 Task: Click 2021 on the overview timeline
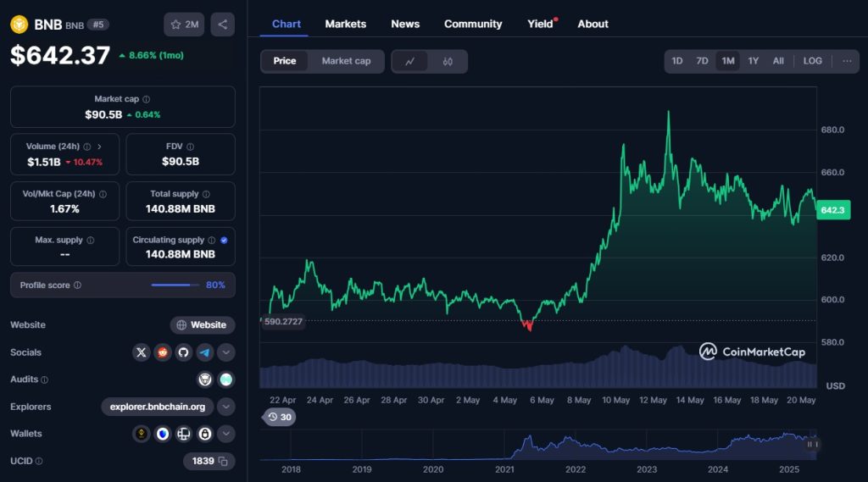(504, 469)
